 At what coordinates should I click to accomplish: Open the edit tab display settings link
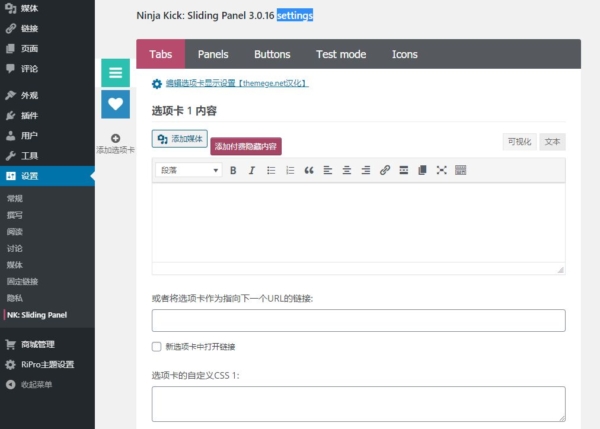coord(237,83)
